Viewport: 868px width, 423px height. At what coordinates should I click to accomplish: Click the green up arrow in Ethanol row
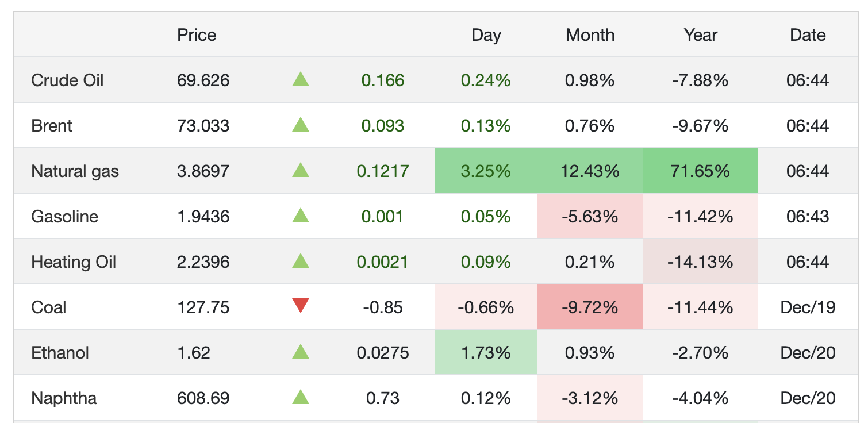(301, 352)
